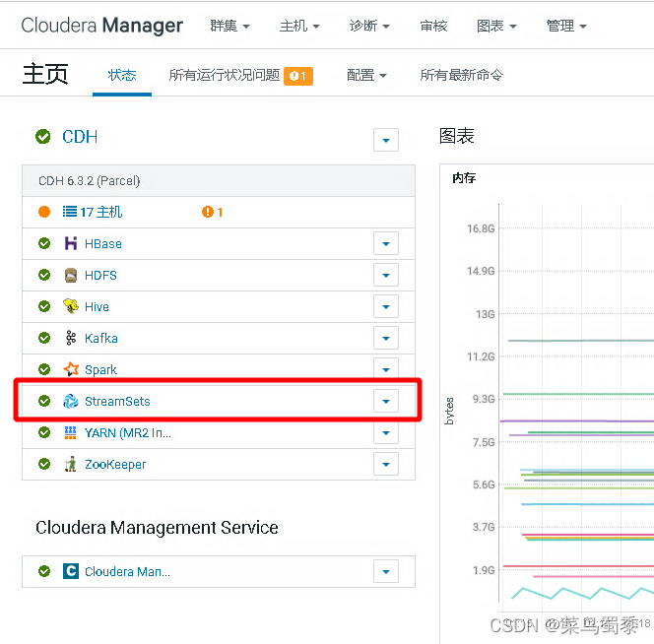
Task: Click the teal zigzag line in memory chart
Action: pyautogui.click(x=582, y=593)
